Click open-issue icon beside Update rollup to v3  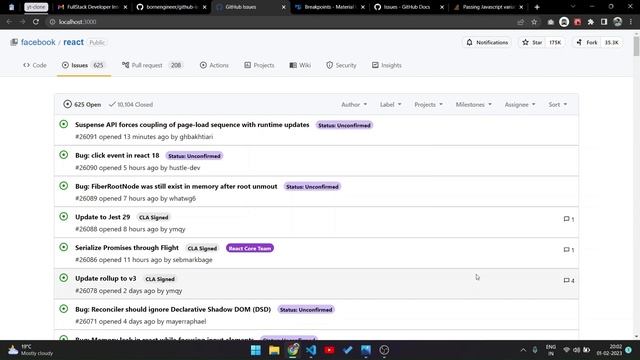coord(64,278)
